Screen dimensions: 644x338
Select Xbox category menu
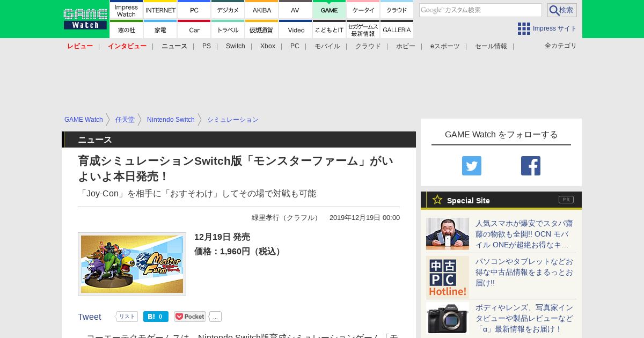tap(268, 46)
